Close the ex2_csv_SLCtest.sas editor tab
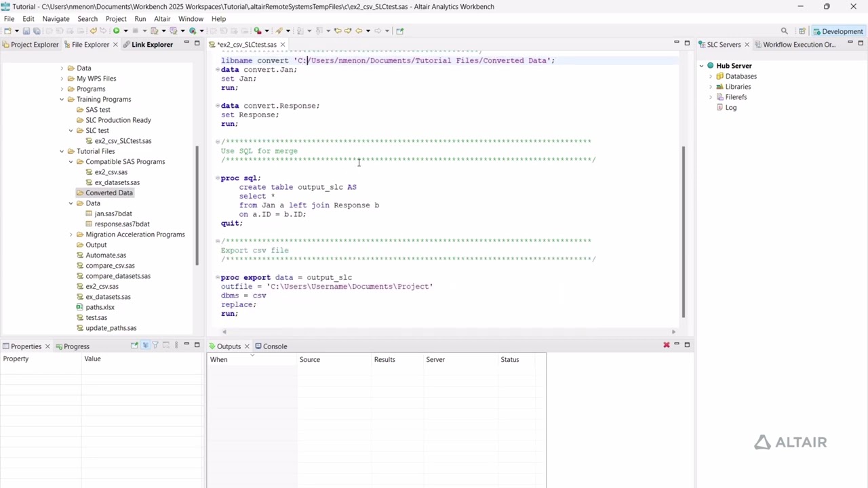The width and height of the screenshot is (868, 488). pyautogui.click(x=283, y=45)
